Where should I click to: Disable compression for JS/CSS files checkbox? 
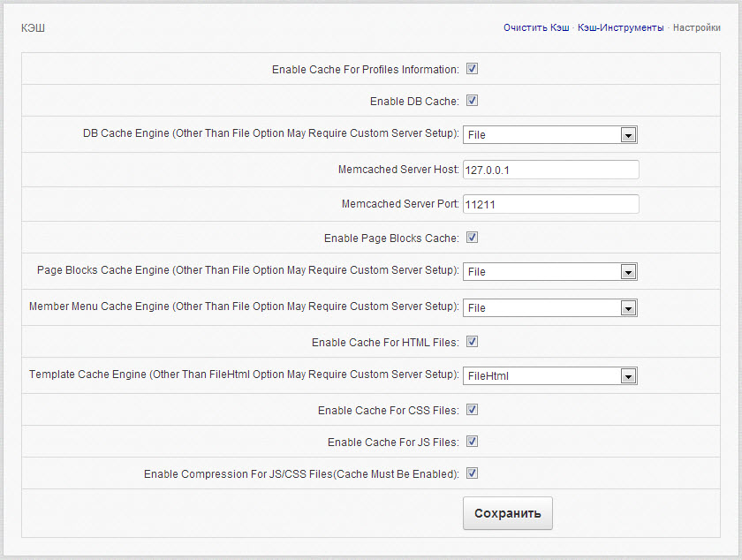tap(473, 473)
